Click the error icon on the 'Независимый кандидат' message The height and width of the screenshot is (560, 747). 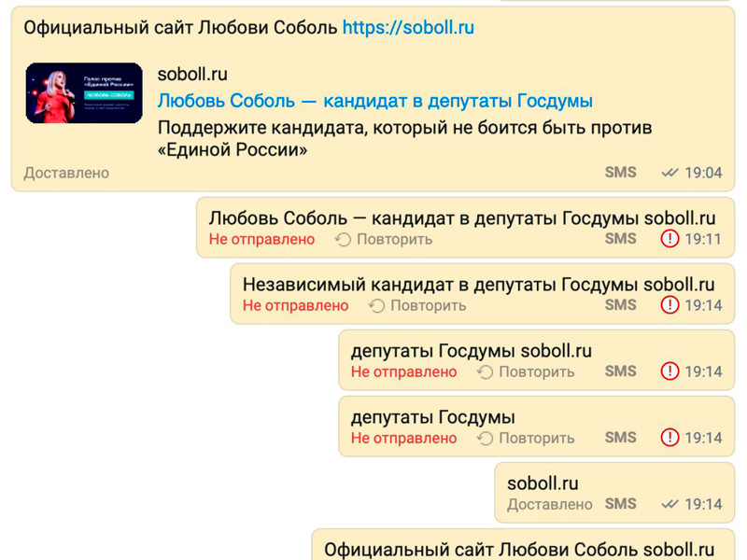tap(669, 305)
